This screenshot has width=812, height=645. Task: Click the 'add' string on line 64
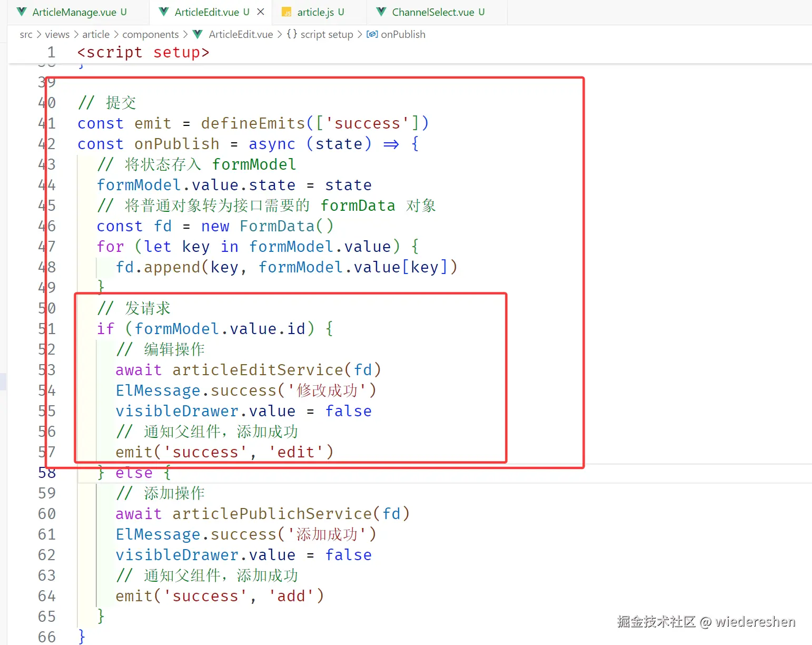coord(291,596)
